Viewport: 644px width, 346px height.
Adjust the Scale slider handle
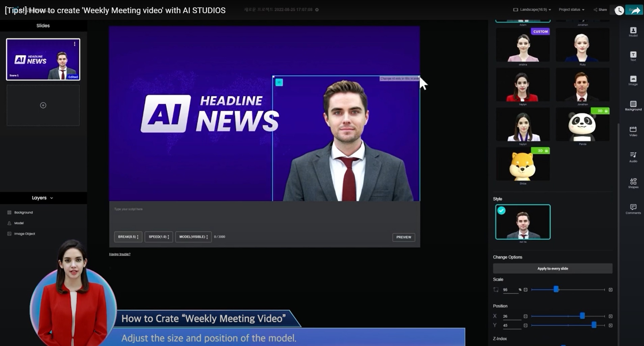556,289
